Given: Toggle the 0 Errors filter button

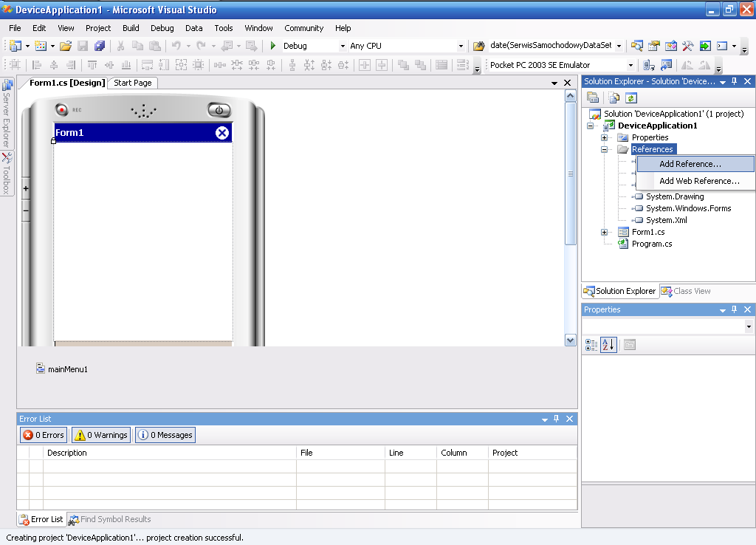Looking at the screenshot, I should click(44, 435).
